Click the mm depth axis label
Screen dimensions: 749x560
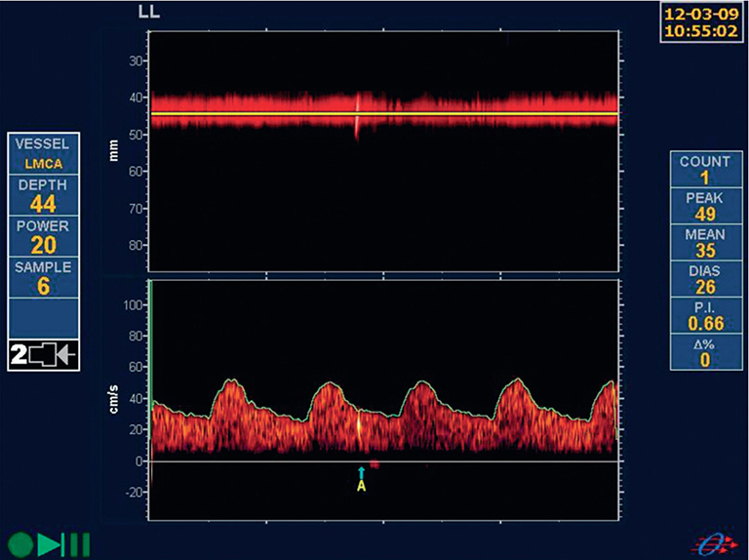[x=114, y=151]
